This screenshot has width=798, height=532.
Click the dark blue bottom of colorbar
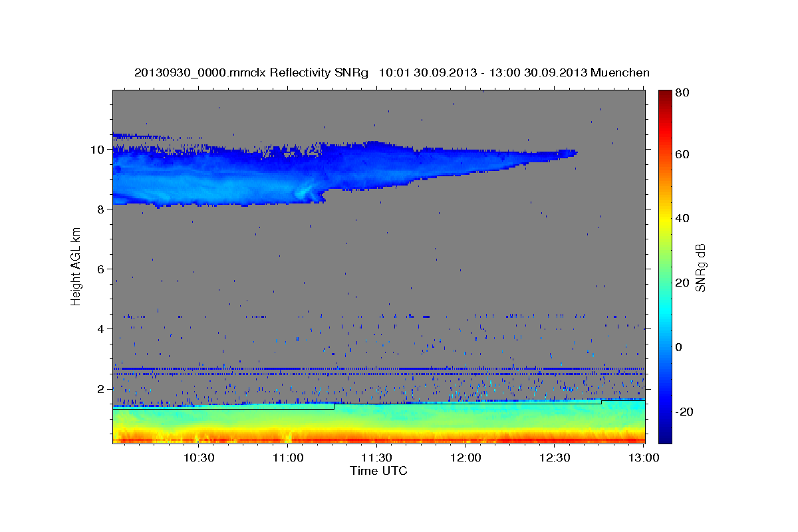click(x=665, y=436)
